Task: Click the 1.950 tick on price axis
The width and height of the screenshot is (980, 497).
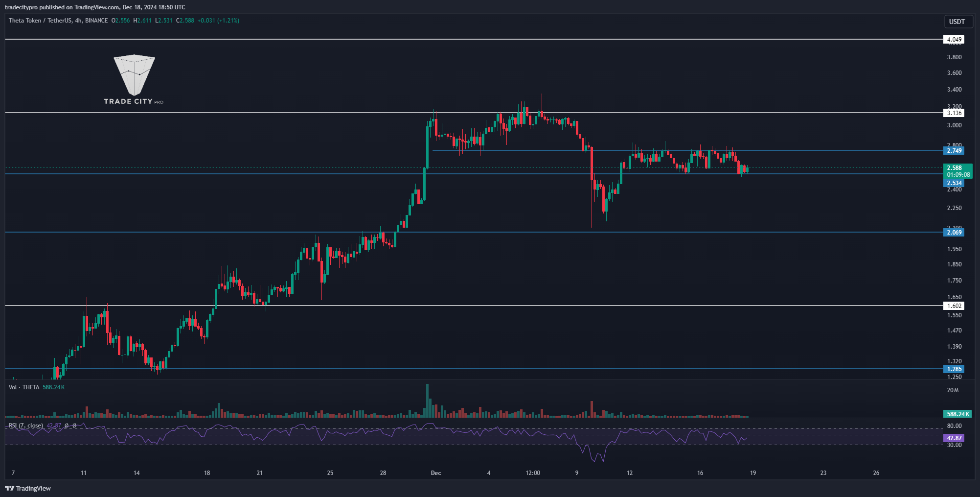Action: (x=954, y=249)
